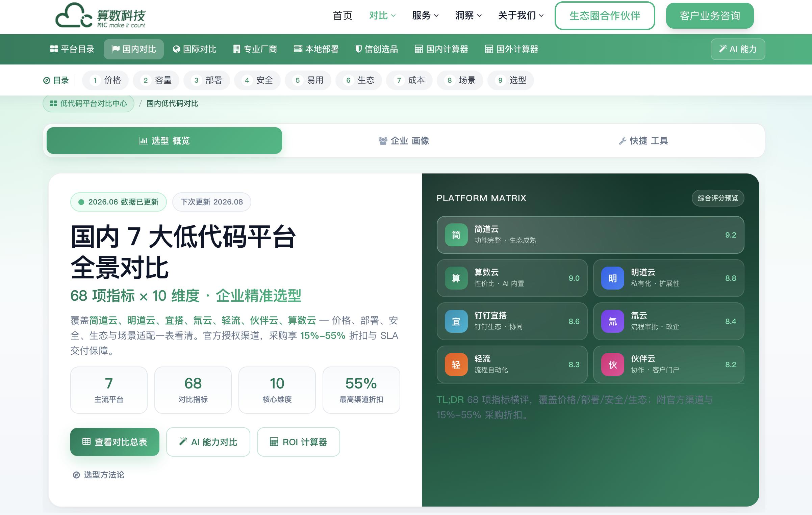Screen dimensions: 812x515
Task: Click the 生态圈合作伙伴 button
Action: coord(605,16)
